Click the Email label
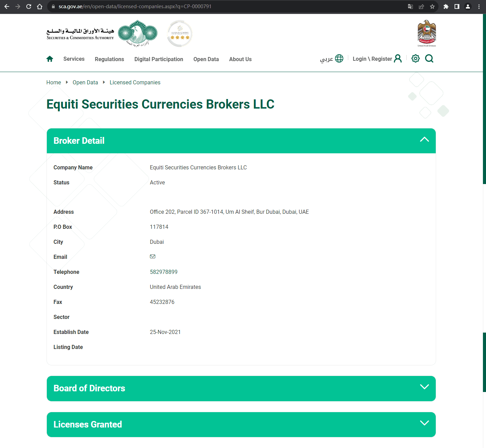486x448 pixels. 60,257
